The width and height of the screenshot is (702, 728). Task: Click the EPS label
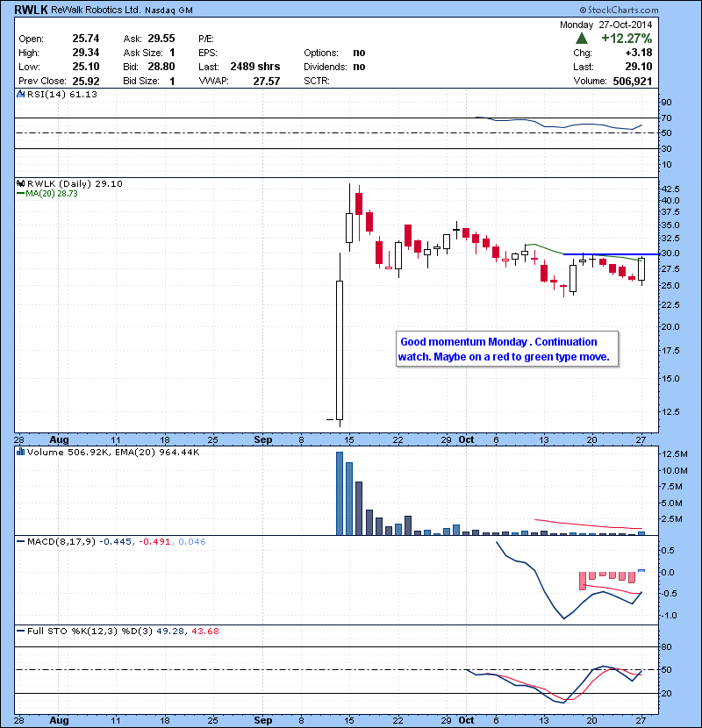pyautogui.click(x=208, y=53)
